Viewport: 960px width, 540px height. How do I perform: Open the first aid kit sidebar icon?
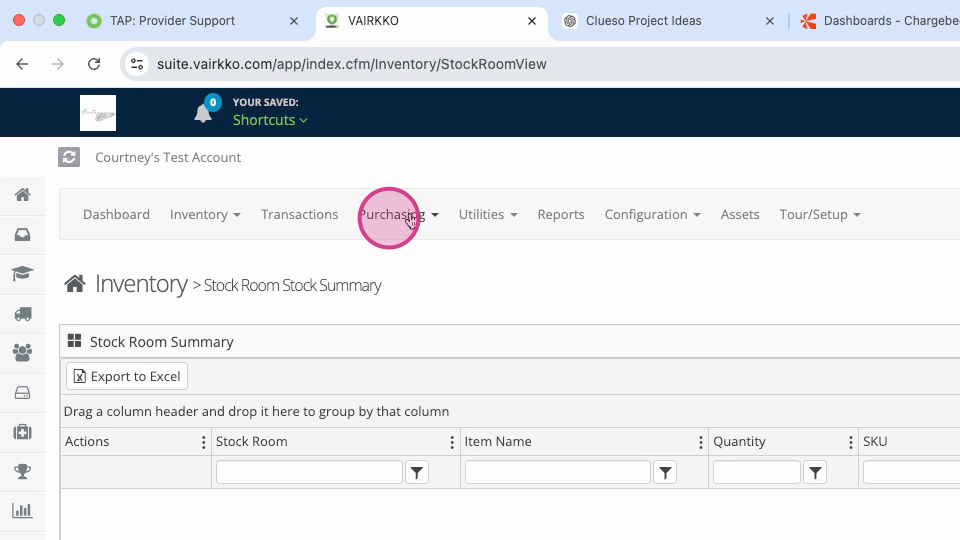tap(23, 432)
